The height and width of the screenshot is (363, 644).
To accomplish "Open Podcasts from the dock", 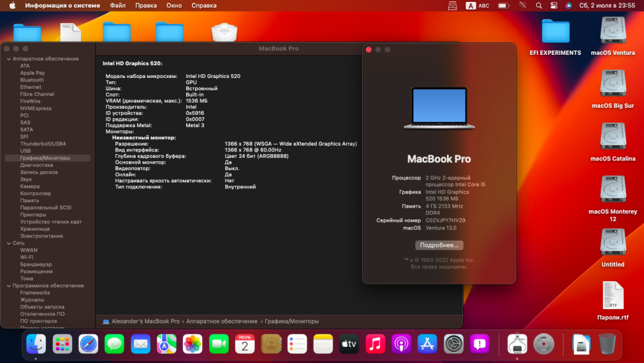I will [x=401, y=344].
